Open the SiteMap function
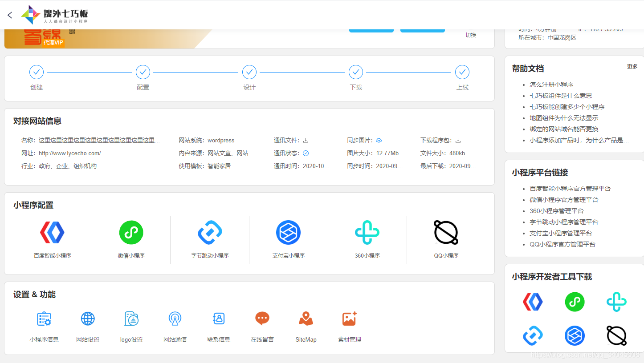Viewport: 644px width, 363px height. point(306,327)
